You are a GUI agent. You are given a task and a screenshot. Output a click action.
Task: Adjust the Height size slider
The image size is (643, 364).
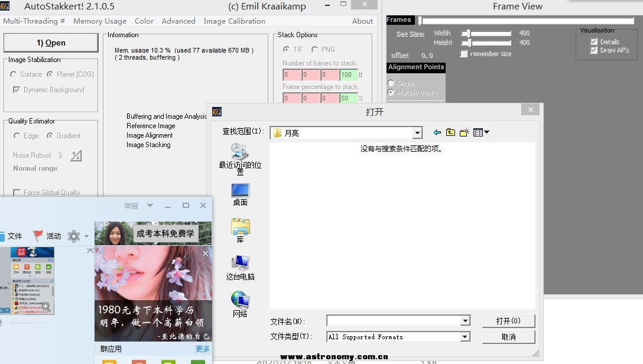coord(486,43)
